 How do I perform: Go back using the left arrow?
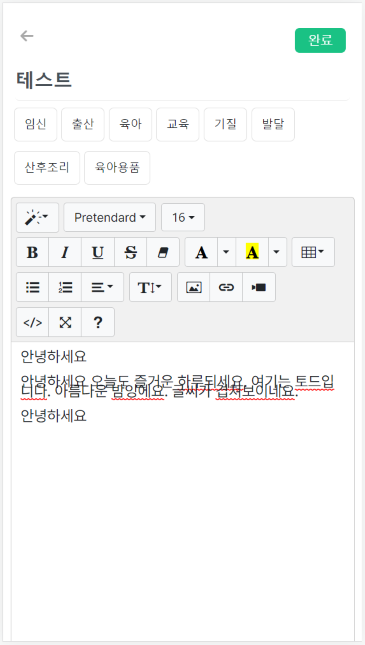(x=27, y=36)
